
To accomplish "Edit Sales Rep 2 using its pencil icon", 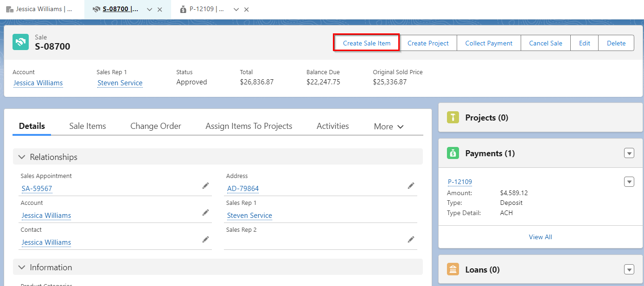I will point(411,239).
